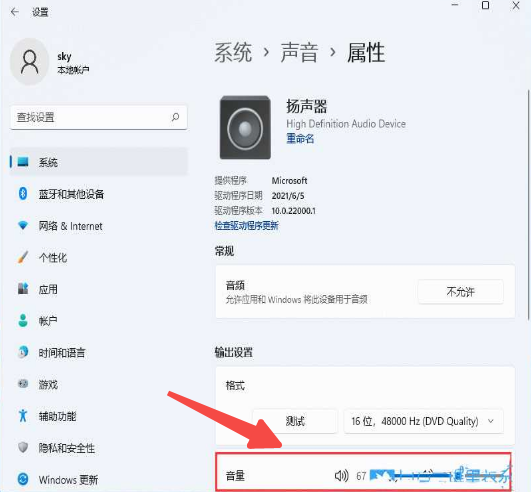Click the volume slider track
The image size is (531, 492).
[x=440, y=476]
